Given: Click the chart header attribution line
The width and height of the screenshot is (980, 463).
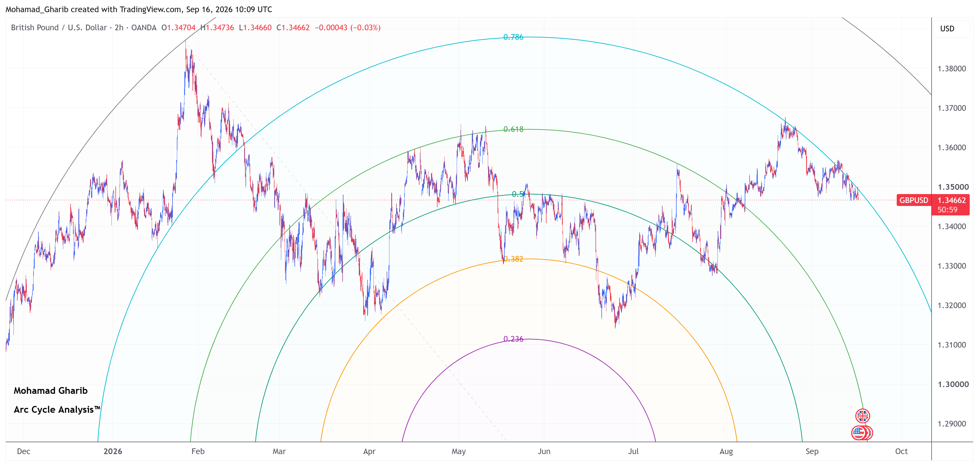Looking at the screenshot, I should [139, 9].
